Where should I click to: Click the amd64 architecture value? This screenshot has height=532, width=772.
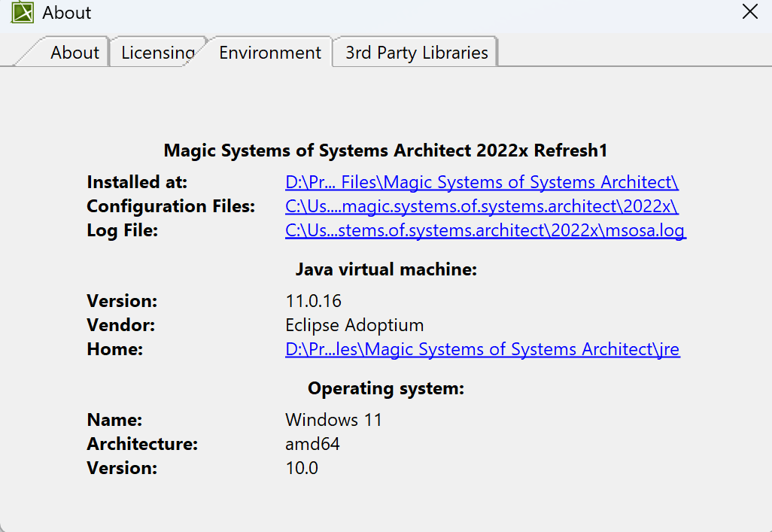pyautogui.click(x=312, y=444)
